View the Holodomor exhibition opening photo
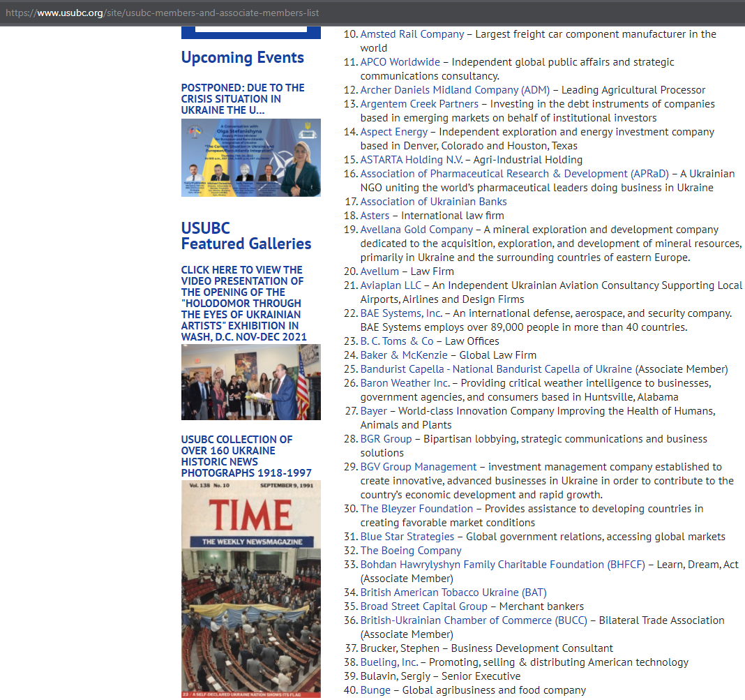 [x=251, y=382]
